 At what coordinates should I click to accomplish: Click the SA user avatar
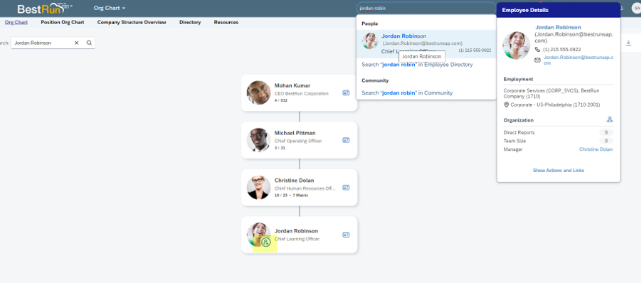tap(637, 9)
